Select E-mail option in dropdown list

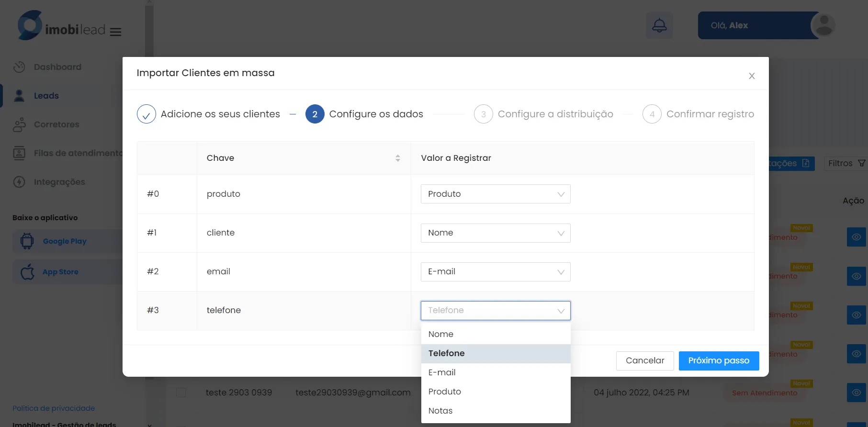tap(496, 372)
